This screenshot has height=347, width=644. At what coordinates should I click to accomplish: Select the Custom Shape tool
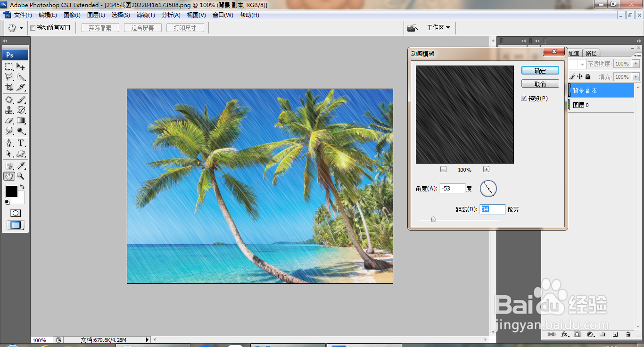point(21,153)
